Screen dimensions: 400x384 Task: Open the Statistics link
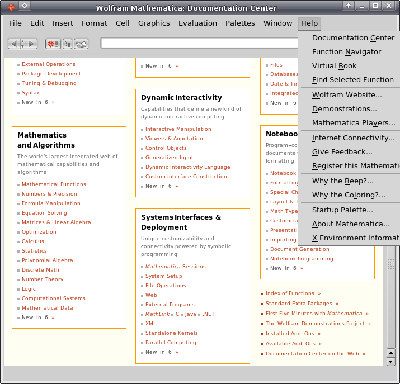[34, 251]
